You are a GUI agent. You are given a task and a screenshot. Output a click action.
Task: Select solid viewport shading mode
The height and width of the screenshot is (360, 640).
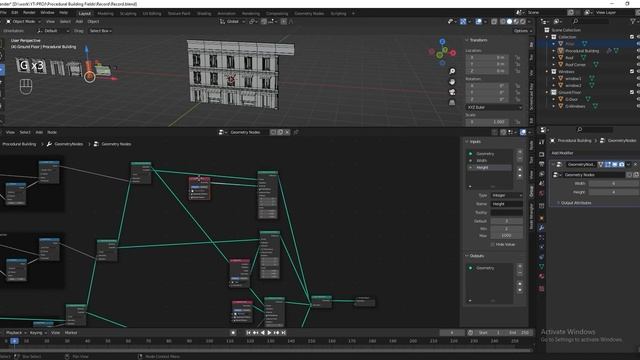(509, 21)
